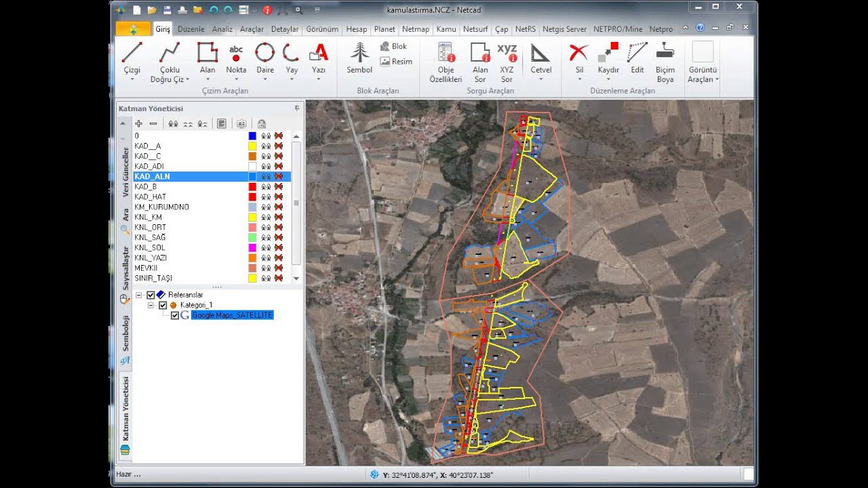Viewport: 868px width, 488px height.
Task: Collapse the Referanslar tree node
Action: pyautogui.click(x=138, y=295)
